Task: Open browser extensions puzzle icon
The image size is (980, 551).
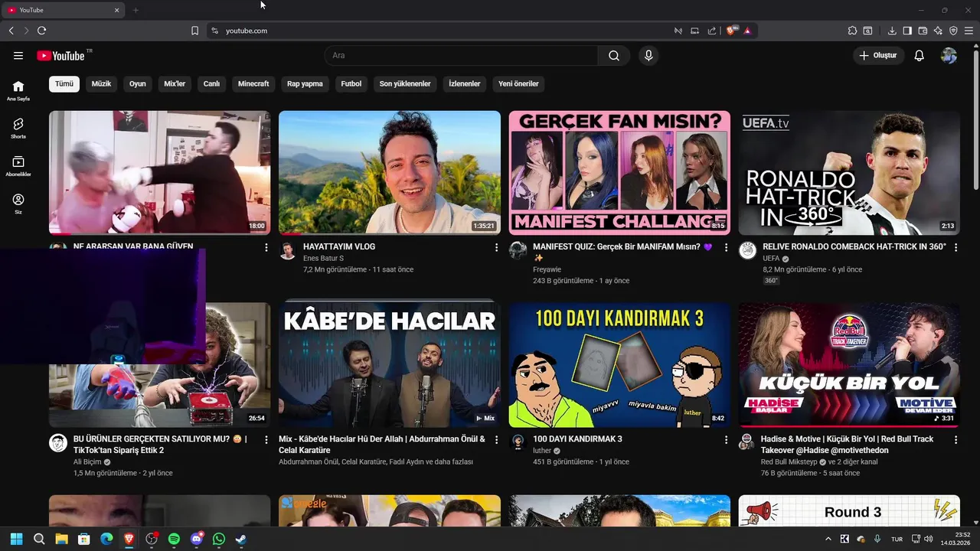Action: pos(852,31)
